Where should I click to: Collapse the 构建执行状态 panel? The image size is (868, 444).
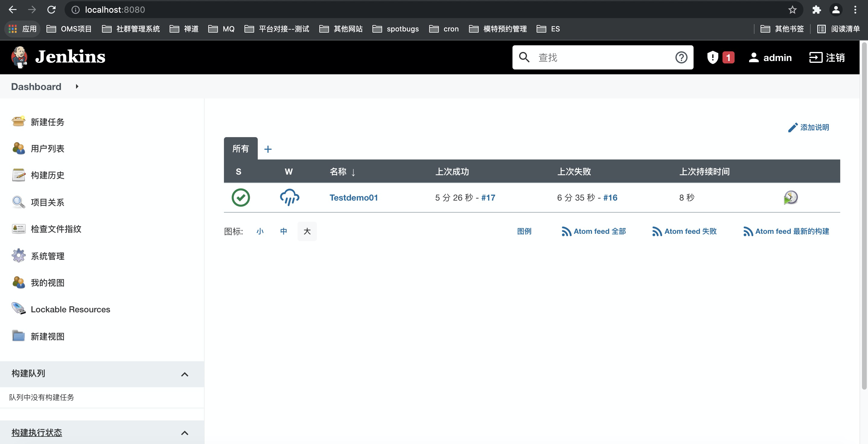coord(185,433)
